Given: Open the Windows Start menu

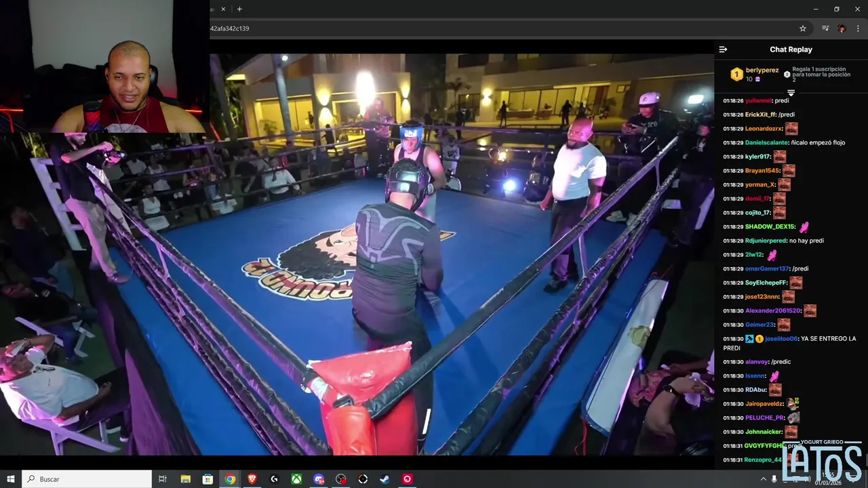Looking at the screenshot, I should (11, 479).
